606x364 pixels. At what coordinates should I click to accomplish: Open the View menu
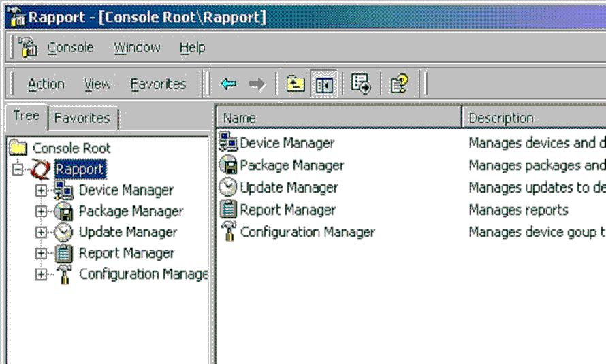coord(97,84)
